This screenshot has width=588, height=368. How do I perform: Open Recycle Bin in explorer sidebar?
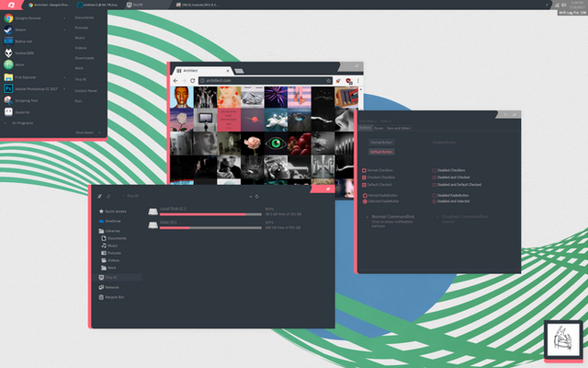pyautogui.click(x=111, y=297)
